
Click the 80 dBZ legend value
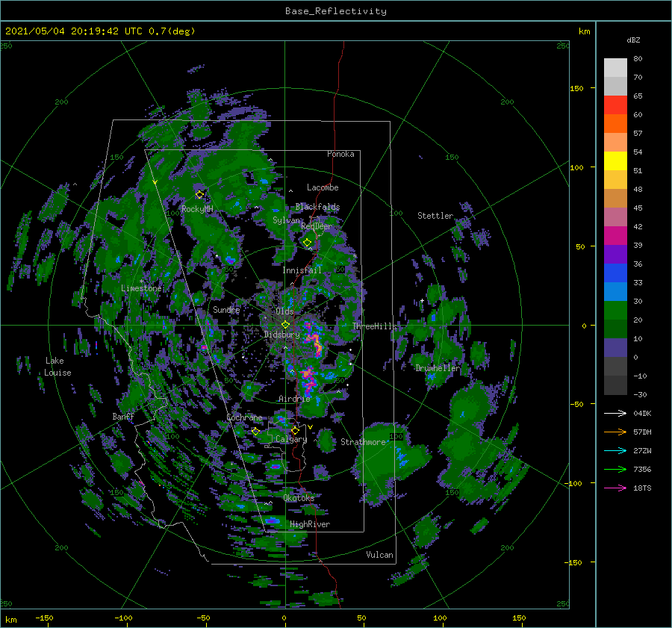tap(638, 59)
